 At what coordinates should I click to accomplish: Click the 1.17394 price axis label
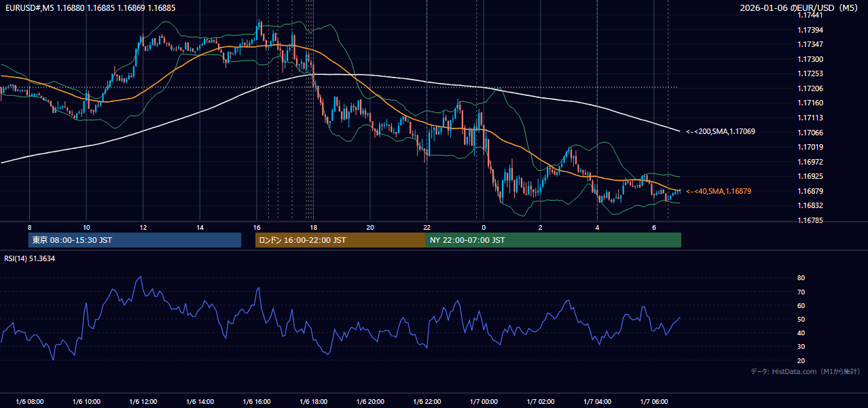pyautogui.click(x=810, y=30)
